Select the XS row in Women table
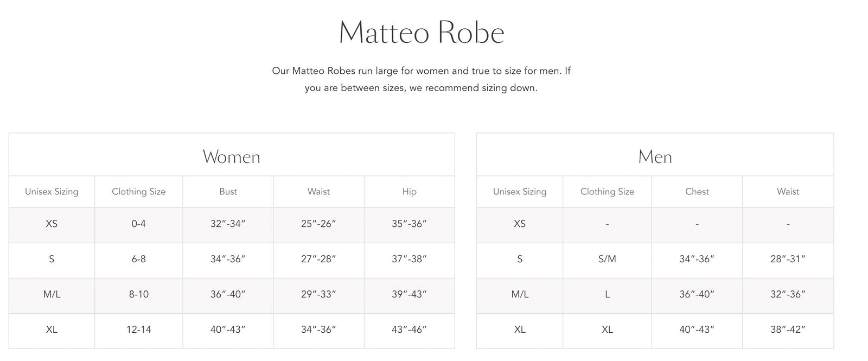Screen dimensions: 868x361 tap(52, 224)
